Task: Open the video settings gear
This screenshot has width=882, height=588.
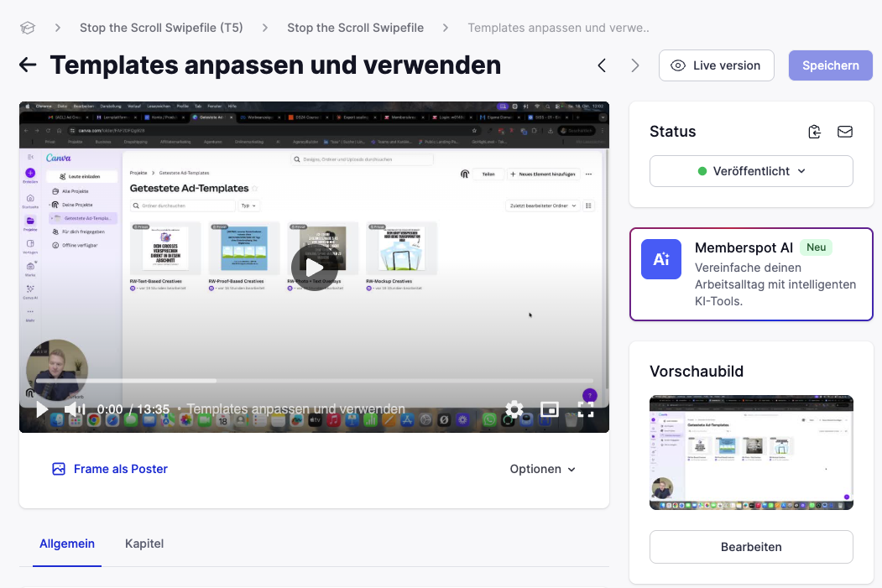Action: tap(514, 409)
